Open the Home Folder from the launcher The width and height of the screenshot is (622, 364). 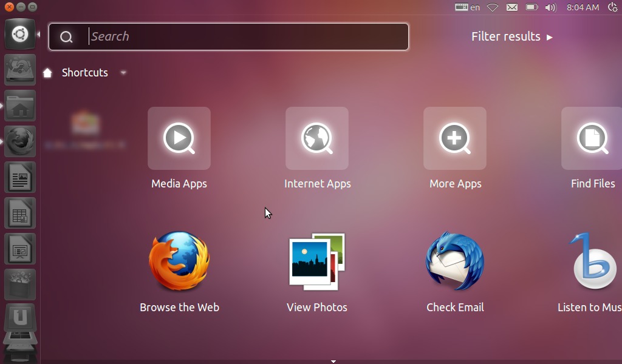20,106
